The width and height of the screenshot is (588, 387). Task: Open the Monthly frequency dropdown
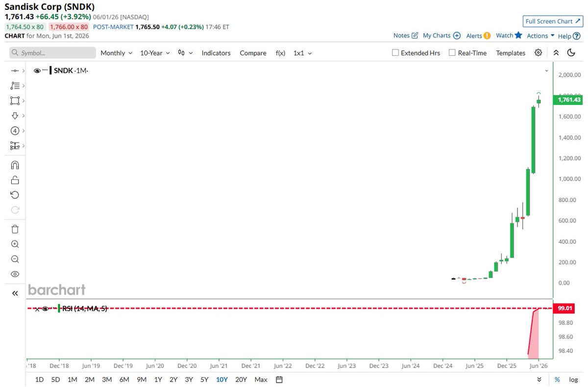117,53
